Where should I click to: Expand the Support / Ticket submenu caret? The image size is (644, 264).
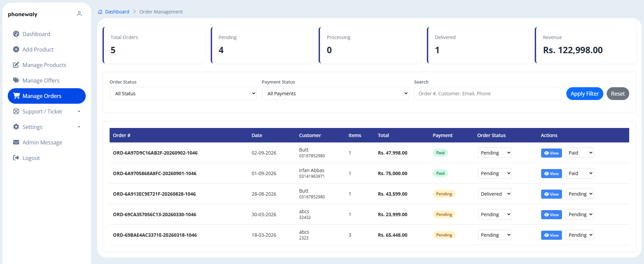tap(79, 111)
